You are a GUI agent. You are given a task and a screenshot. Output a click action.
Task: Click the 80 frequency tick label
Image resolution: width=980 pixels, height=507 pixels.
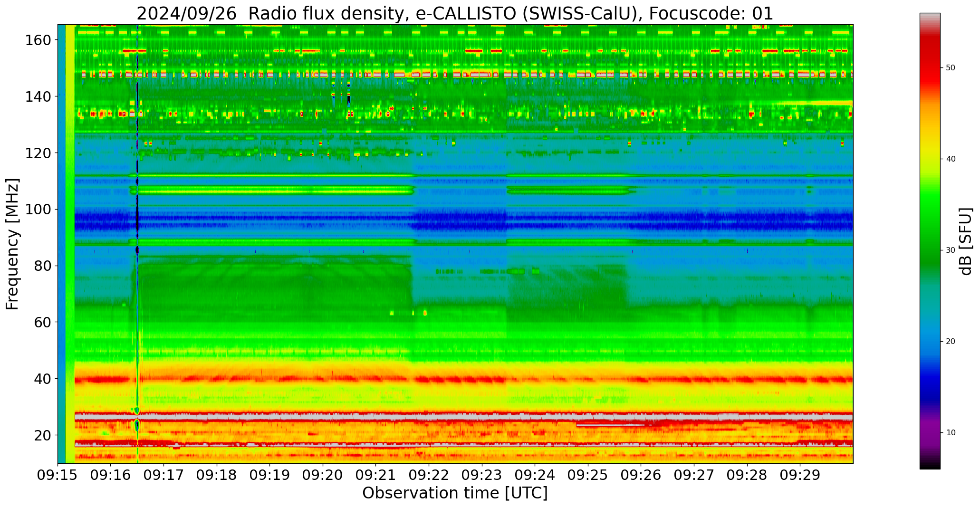(43, 266)
